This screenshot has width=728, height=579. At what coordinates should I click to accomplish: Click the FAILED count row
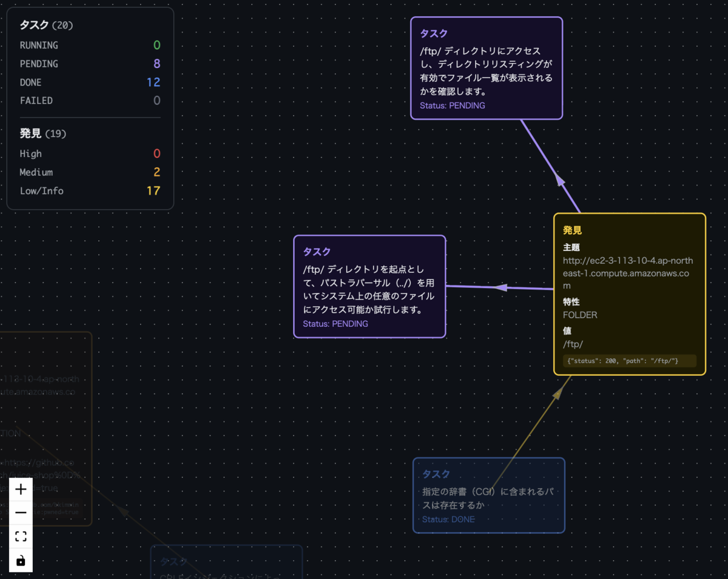click(x=90, y=101)
